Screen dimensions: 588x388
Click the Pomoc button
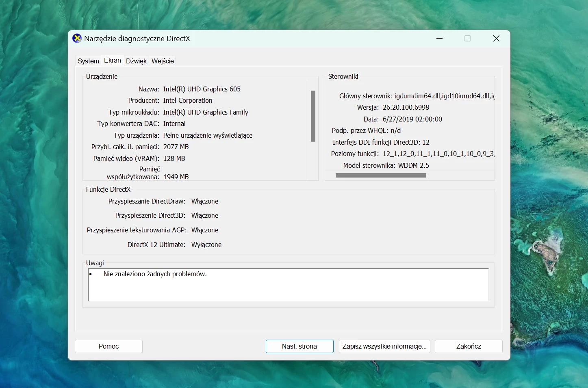point(108,346)
